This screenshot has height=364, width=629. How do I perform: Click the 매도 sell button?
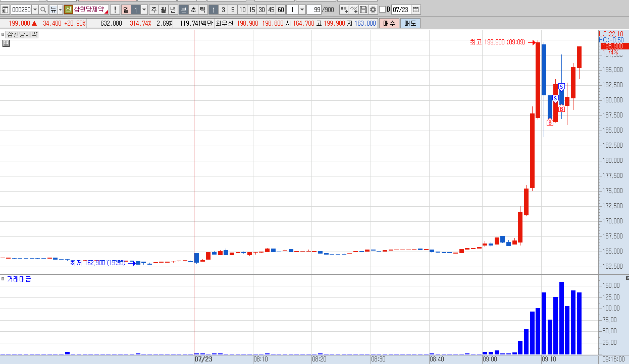tap(410, 23)
